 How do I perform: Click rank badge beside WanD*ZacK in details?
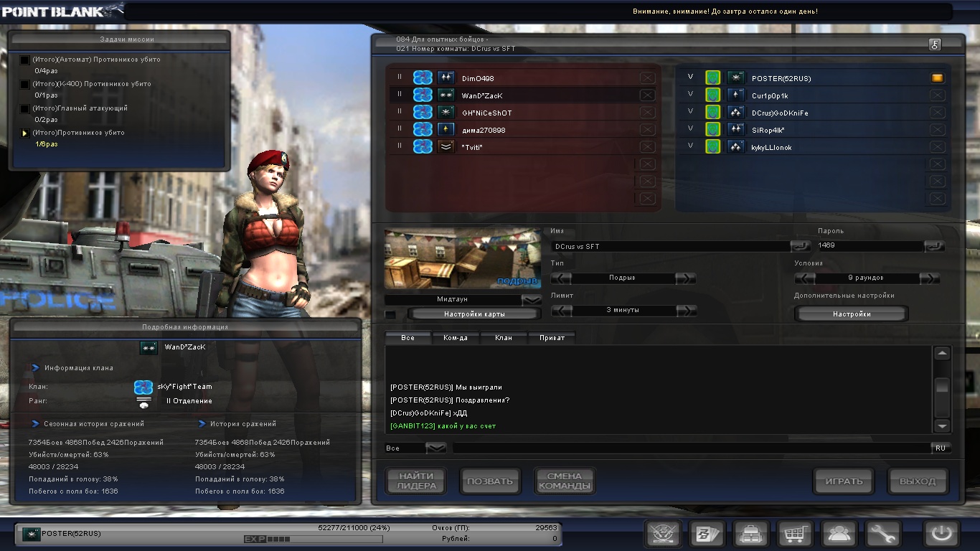[149, 347]
